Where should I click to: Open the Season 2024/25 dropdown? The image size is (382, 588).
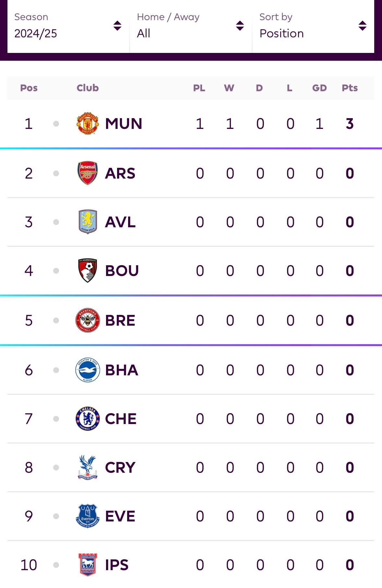click(x=68, y=26)
